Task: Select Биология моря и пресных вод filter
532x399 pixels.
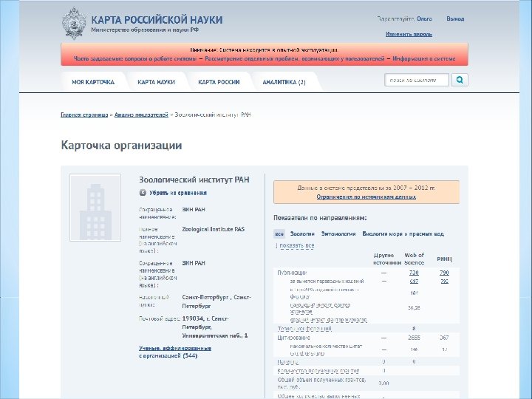Action: coord(403,233)
